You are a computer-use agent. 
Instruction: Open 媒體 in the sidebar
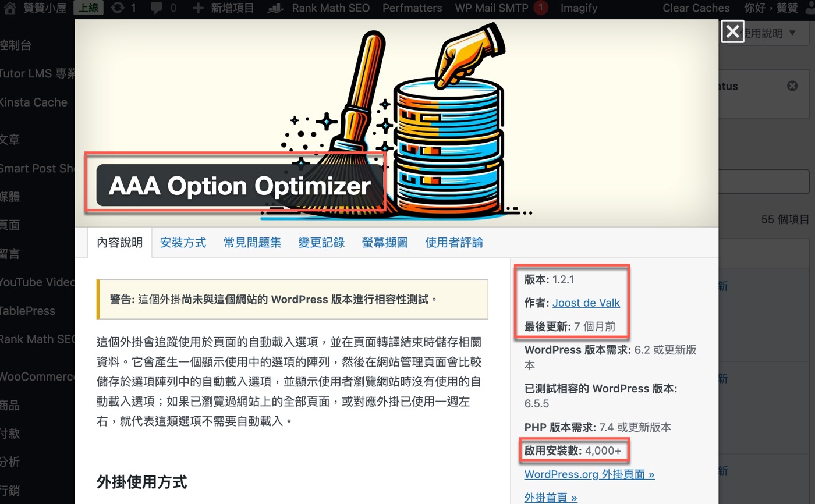pyautogui.click(x=10, y=197)
